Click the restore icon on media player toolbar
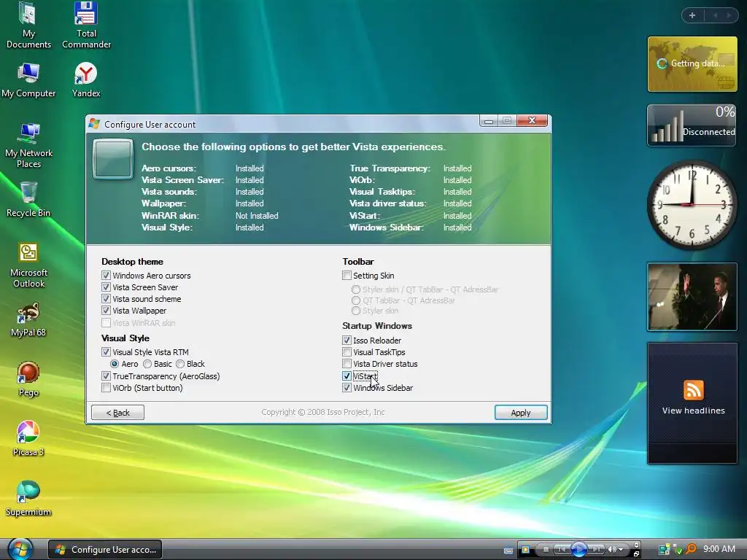Viewport: 747px width, 560px height. [x=636, y=554]
